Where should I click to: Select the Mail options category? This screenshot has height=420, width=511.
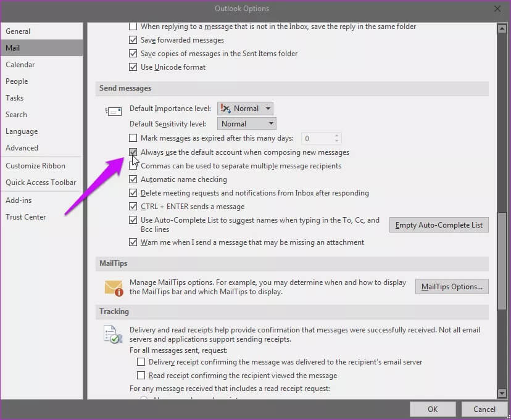42,48
